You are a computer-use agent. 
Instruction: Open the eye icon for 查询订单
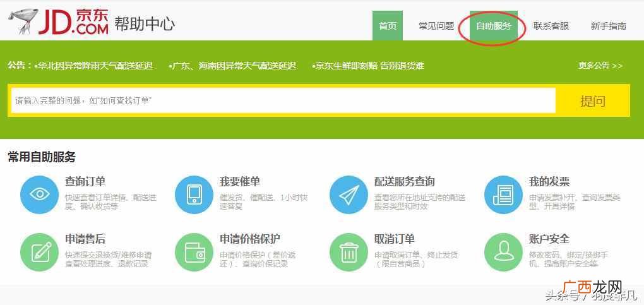tap(39, 194)
